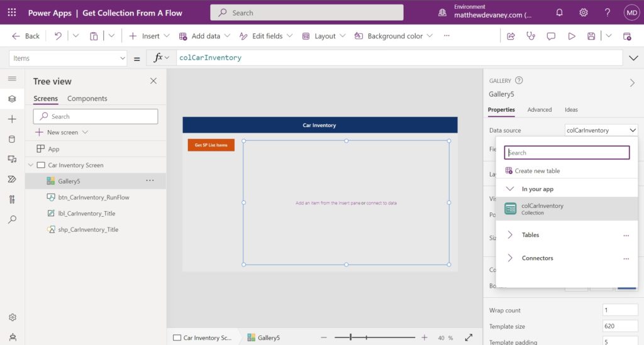This screenshot has height=345, width=644.
Task: Click the Undo arrow in toolbar
Action: 58,36
